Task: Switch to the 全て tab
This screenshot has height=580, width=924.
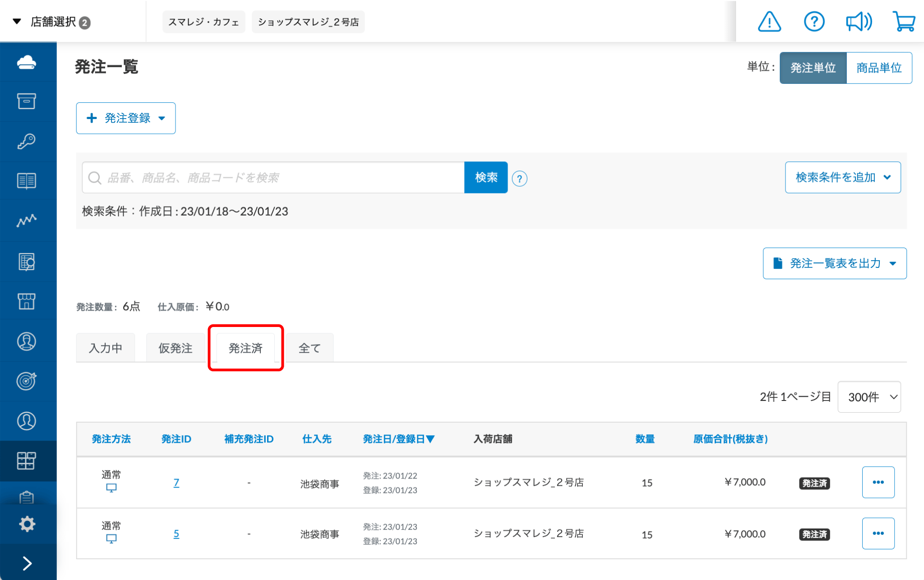Action: click(x=310, y=348)
